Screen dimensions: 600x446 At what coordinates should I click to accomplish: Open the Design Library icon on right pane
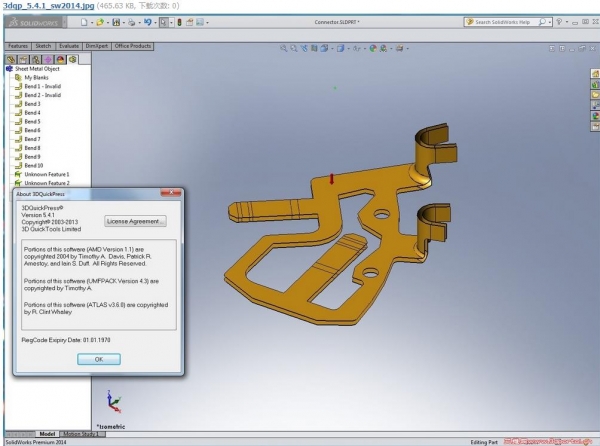pos(595,84)
